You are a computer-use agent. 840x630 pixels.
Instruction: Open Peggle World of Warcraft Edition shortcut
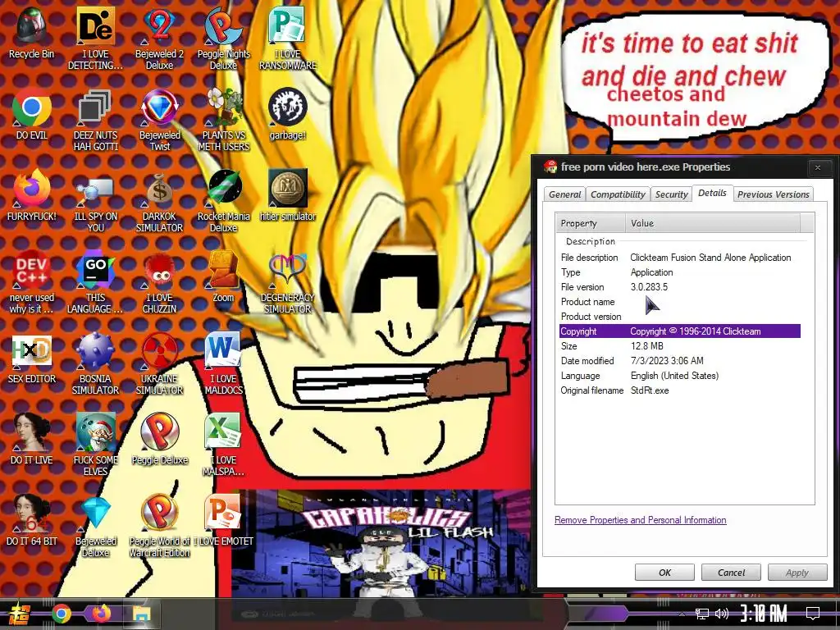(x=160, y=526)
